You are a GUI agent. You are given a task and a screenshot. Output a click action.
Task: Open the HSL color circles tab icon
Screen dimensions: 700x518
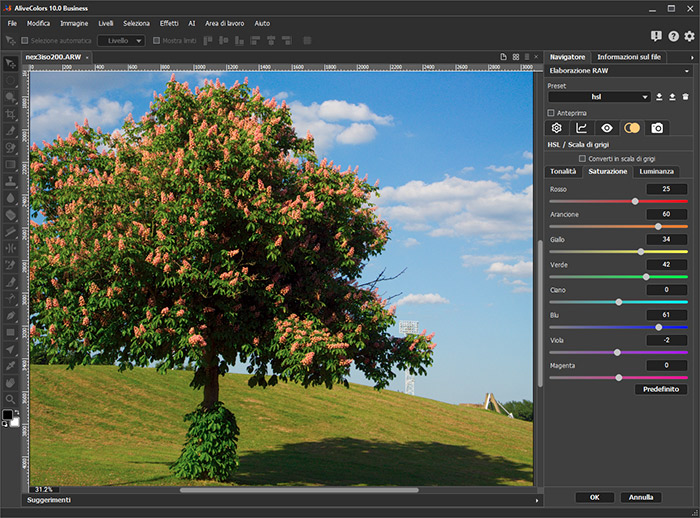point(632,128)
